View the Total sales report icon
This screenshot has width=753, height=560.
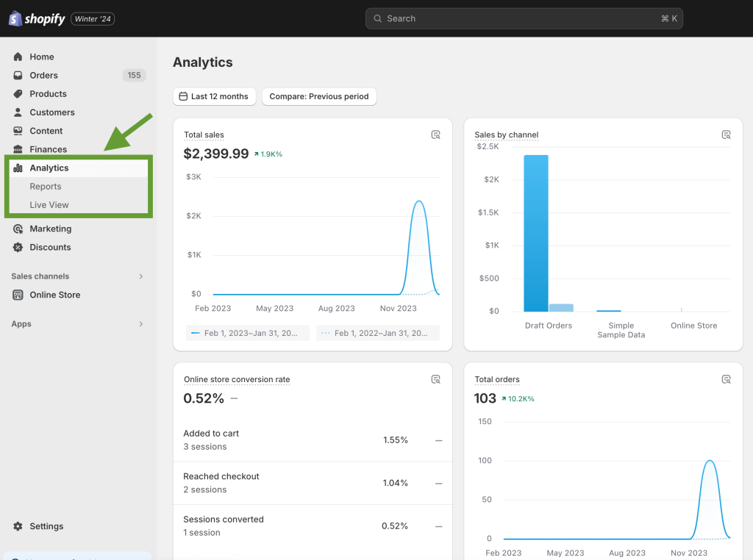435,134
